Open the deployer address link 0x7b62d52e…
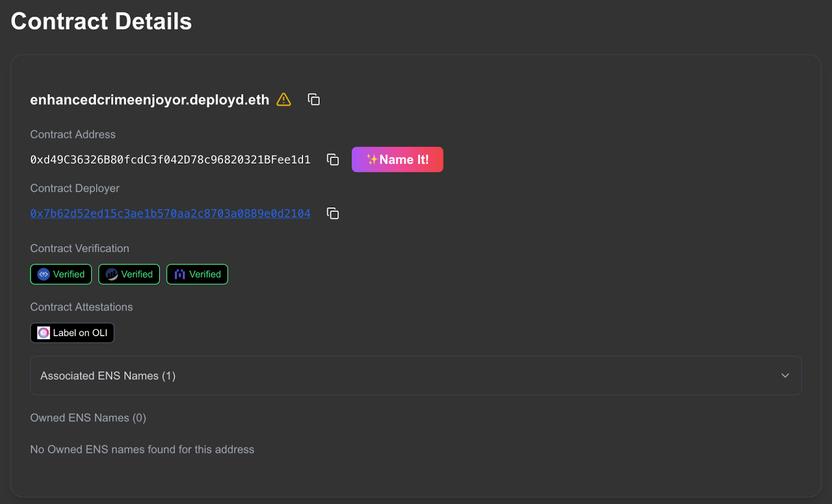The width and height of the screenshot is (832, 504). 170,214
